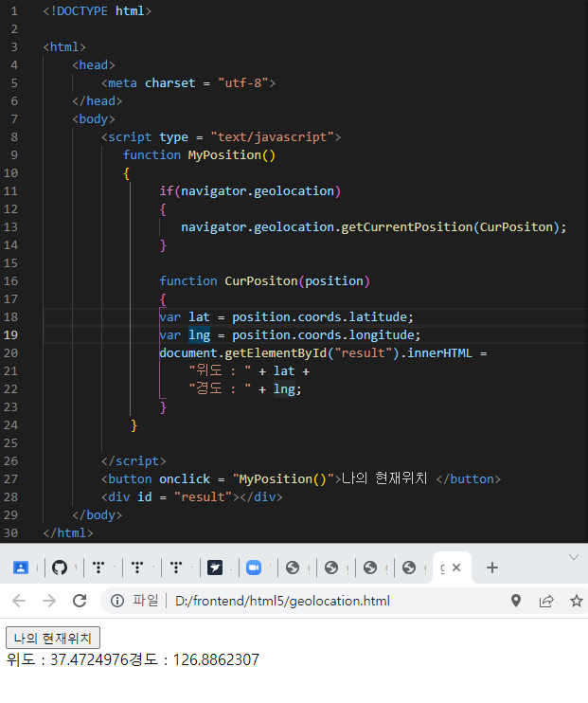Open a new browser tab
This screenshot has height=703, width=588.
tap(492, 568)
